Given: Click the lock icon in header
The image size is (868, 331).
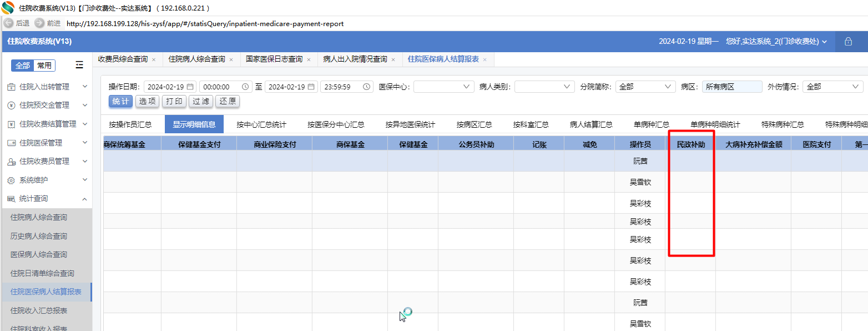Looking at the screenshot, I should click(848, 42).
